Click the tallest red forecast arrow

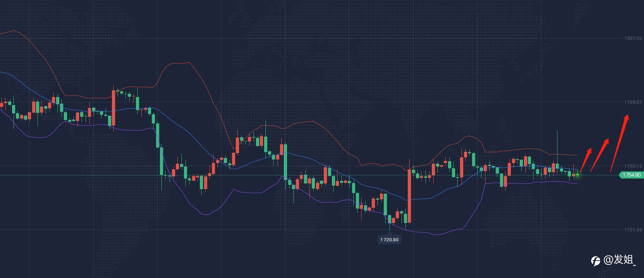(620, 143)
